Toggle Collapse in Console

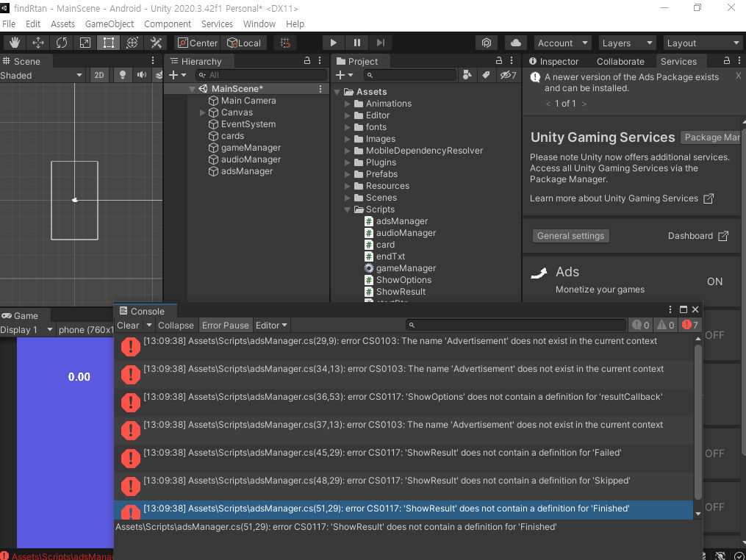click(x=176, y=326)
